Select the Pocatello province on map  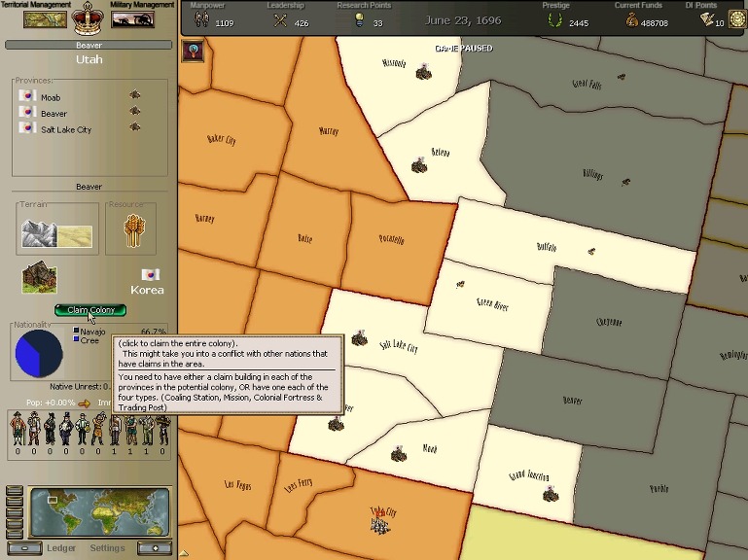pyautogui.click(x=391, y=238)
